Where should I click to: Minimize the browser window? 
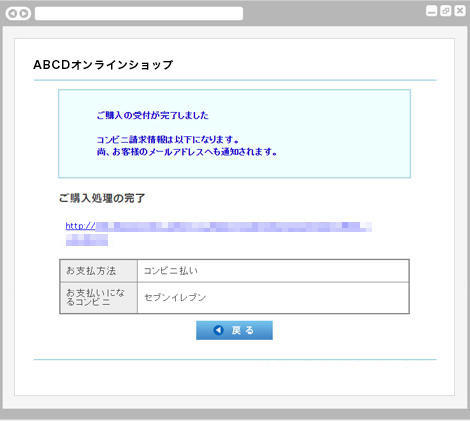pyautogui.click(x=432, y=11)
